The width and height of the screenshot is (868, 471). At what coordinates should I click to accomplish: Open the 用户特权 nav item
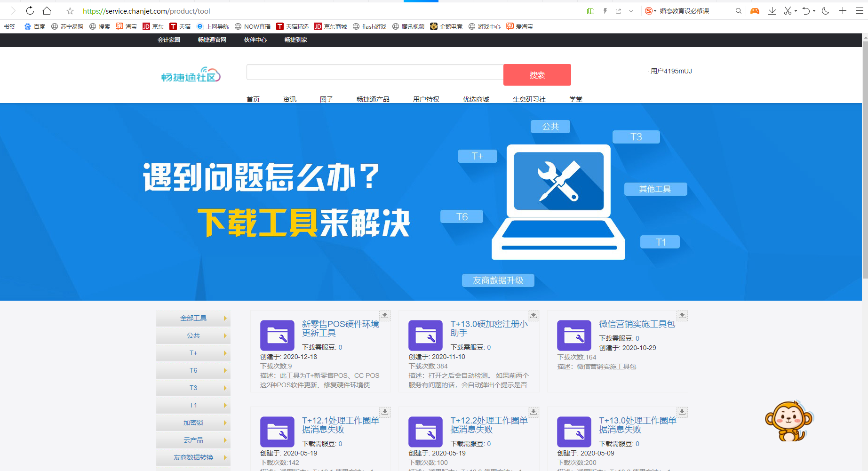click(426, 99)
